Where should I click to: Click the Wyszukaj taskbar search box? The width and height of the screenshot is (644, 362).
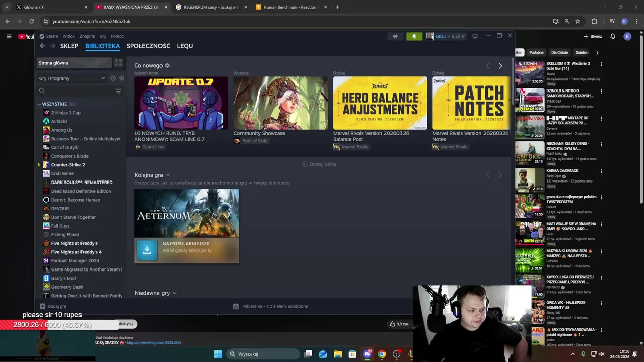tap(263, 354)
